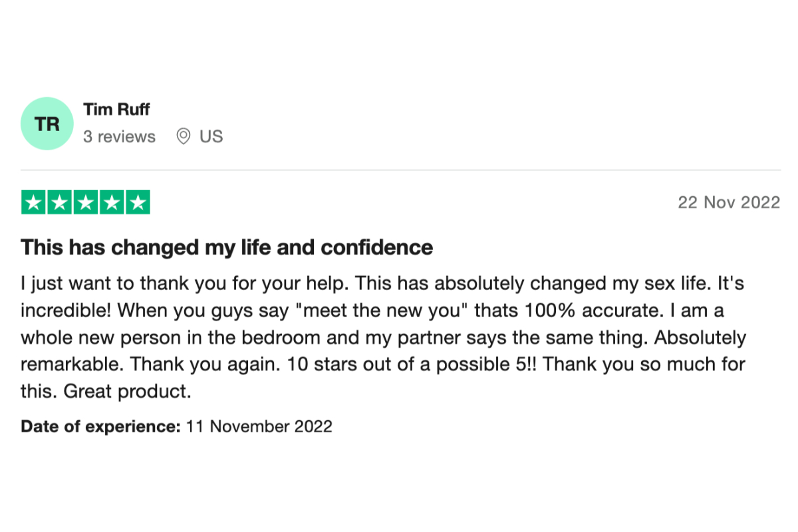Viewport: 798px width, 532px height.
Task: Click the location pin icon
Action: click(183, 137)
